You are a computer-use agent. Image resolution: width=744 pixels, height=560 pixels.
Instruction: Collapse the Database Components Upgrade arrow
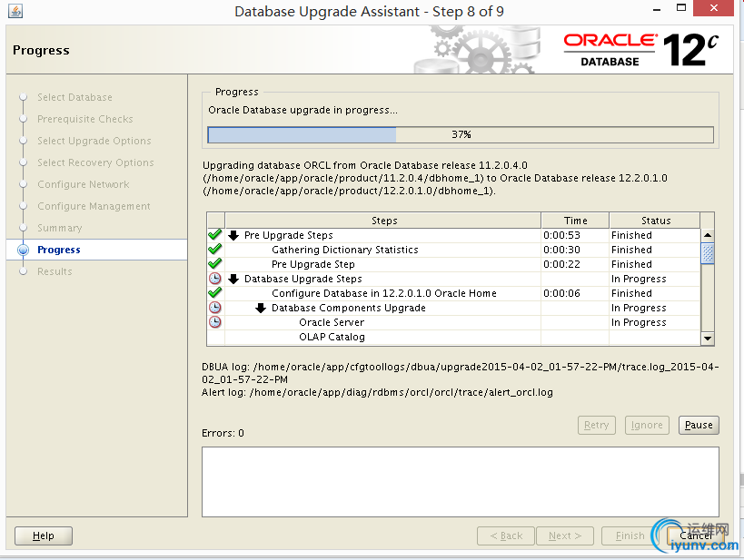pyautogui.click(x=261, y=309)
